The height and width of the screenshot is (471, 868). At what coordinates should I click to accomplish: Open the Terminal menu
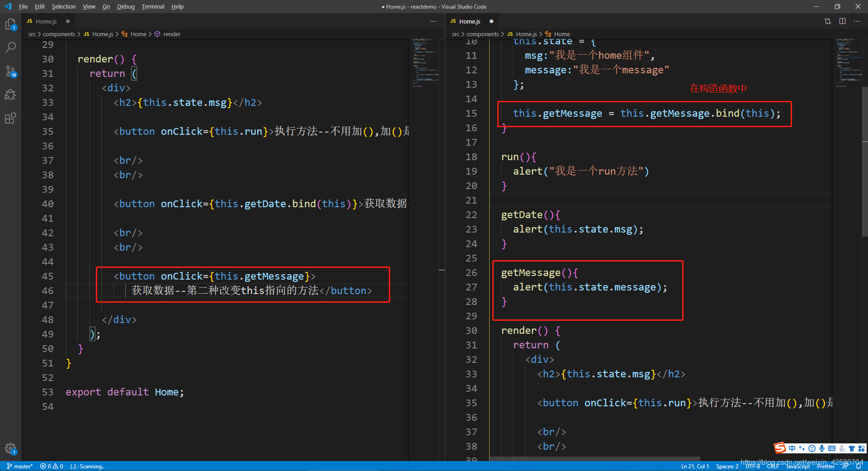pyautogui.click(x=153, y=6)
